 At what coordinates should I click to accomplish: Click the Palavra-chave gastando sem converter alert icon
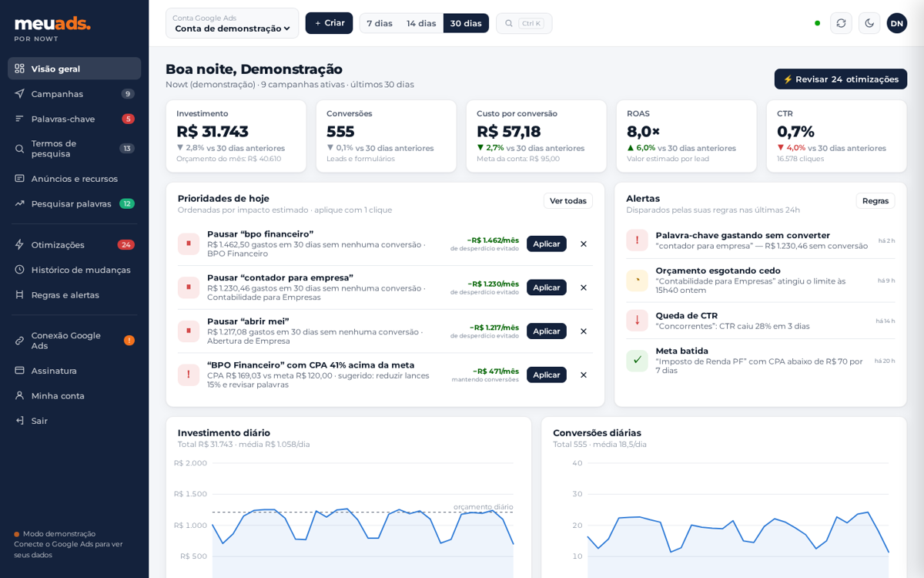[637, 240]
